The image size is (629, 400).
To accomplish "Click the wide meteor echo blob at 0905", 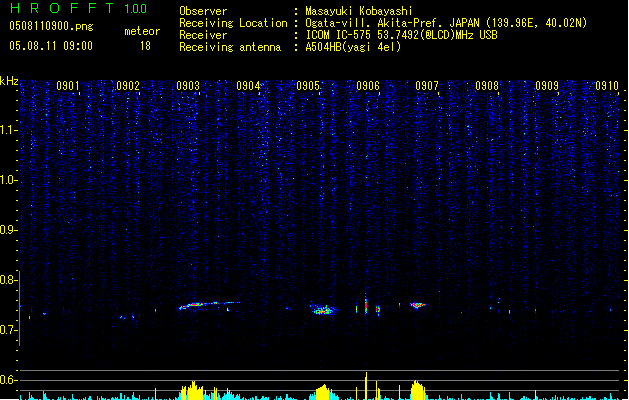I will [x=323, y=309].
